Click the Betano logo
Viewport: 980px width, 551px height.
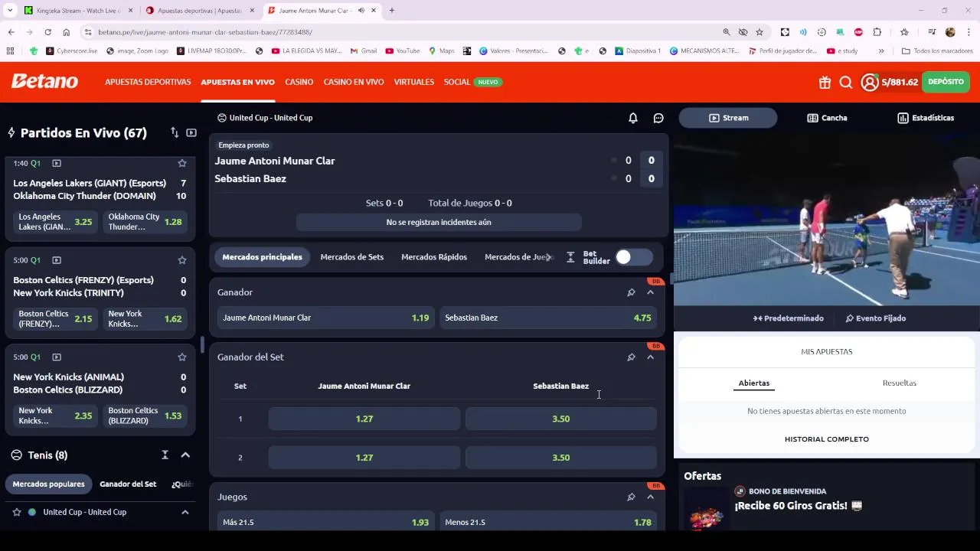coord(44,81)
